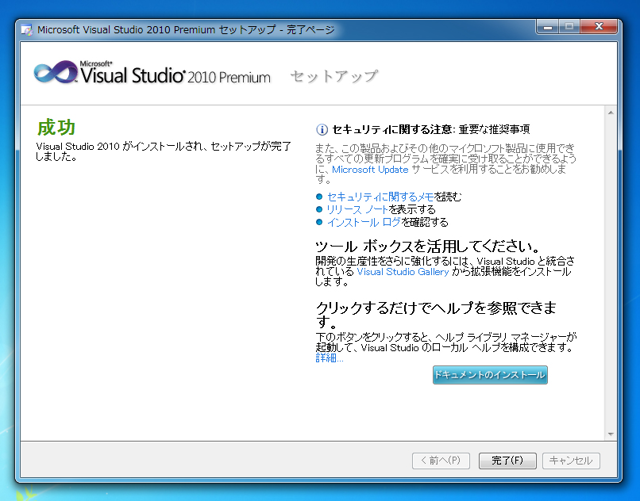This screenshot has height=501, width=640.
Task: Click the scrollbar down arrow
Action: [611, 434]
